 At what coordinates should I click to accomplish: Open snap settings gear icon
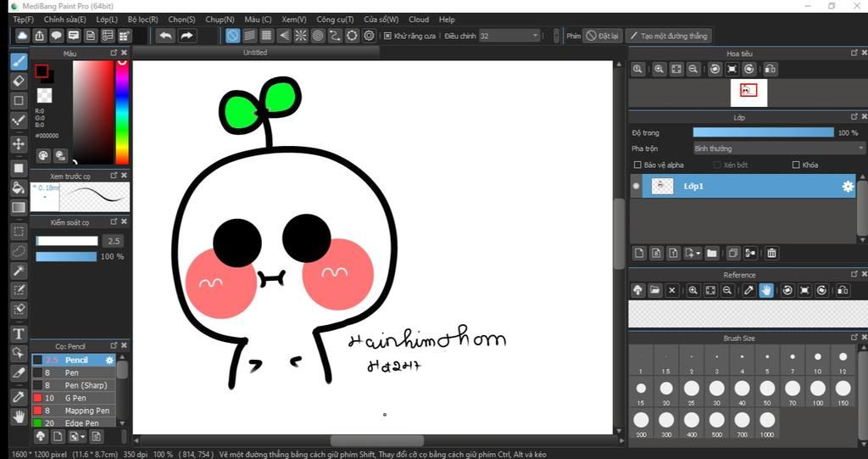[370, 36]
